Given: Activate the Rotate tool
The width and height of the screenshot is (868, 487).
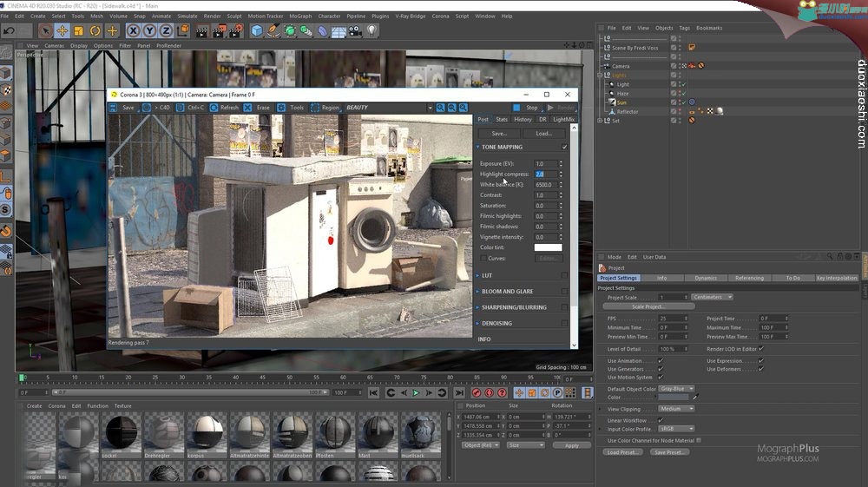Looking at the screenshot, I should [95, 31].
